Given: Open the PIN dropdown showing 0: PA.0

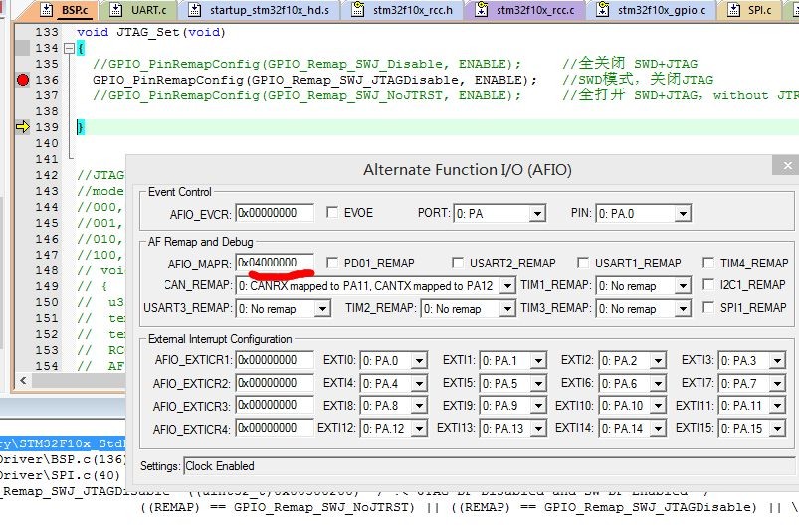Looking at the screenshot, I should (x=643, y=214).
